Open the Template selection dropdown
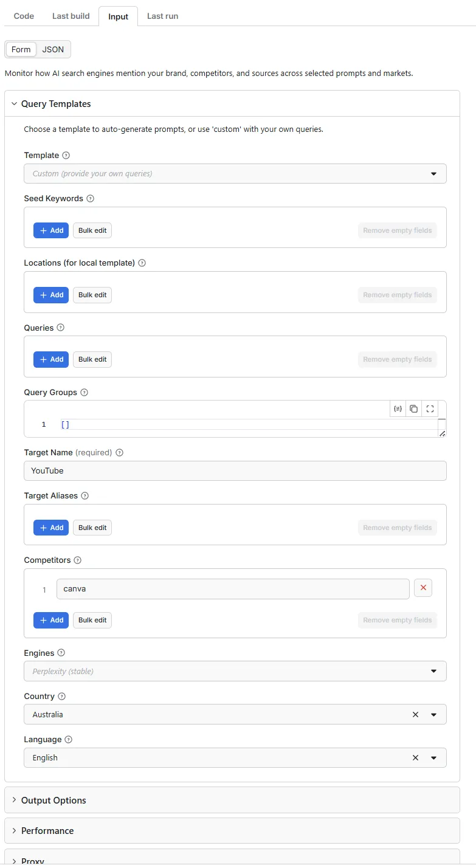 (x=434, y=173)
